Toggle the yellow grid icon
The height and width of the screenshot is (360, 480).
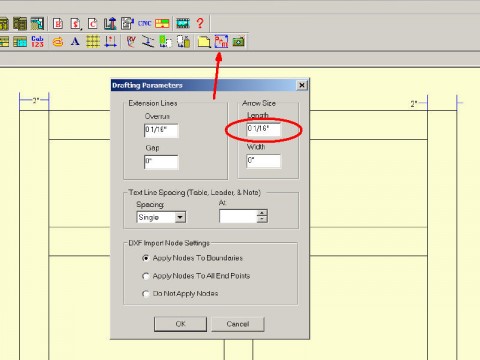point(93,42)
